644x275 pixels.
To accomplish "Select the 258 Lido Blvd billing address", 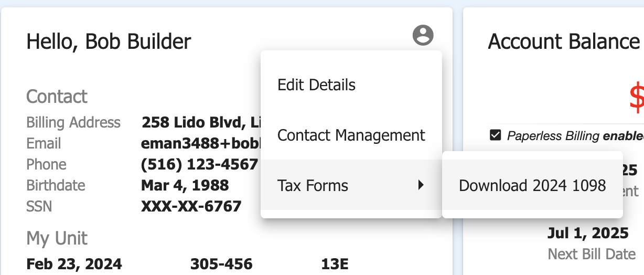I will (201, 123).
